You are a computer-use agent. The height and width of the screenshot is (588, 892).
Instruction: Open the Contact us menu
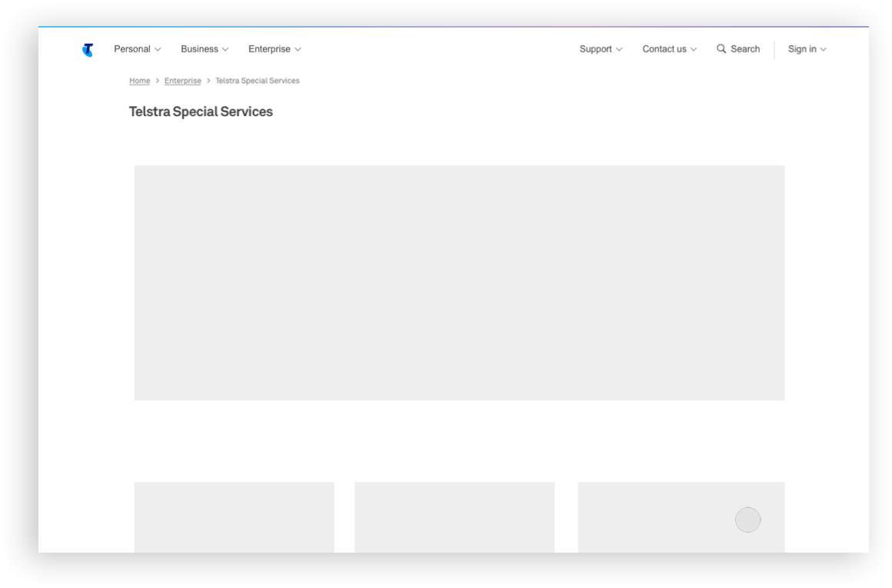(670, 49)
